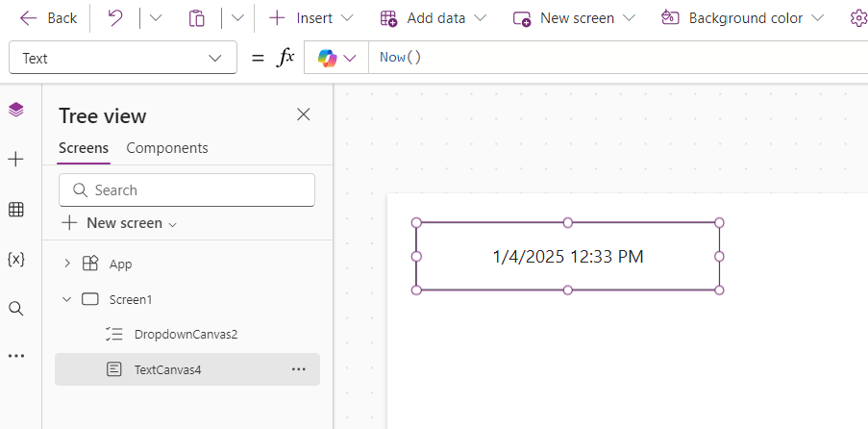Image resolution: width=868 pixels, height=429 pixels.
Task: Open the Copilot icon in formula bar
Action: click(327, 58)
